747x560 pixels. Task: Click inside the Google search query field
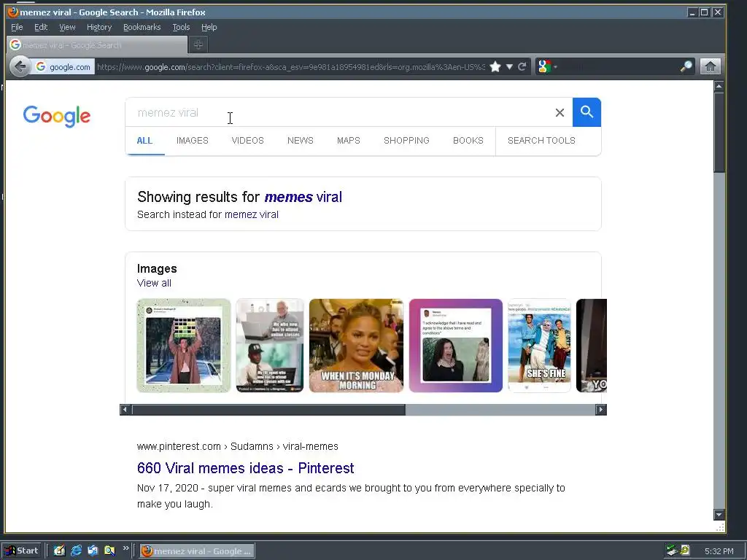(341, 112)
